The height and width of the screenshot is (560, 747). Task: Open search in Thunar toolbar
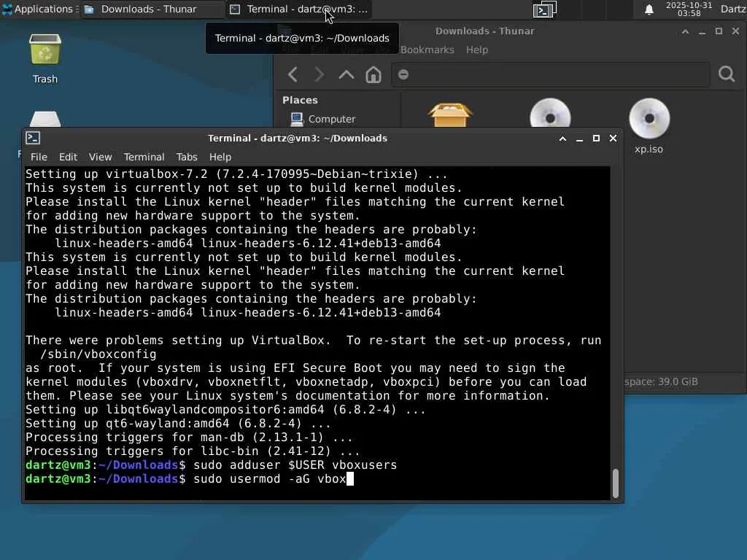(727, 74)
